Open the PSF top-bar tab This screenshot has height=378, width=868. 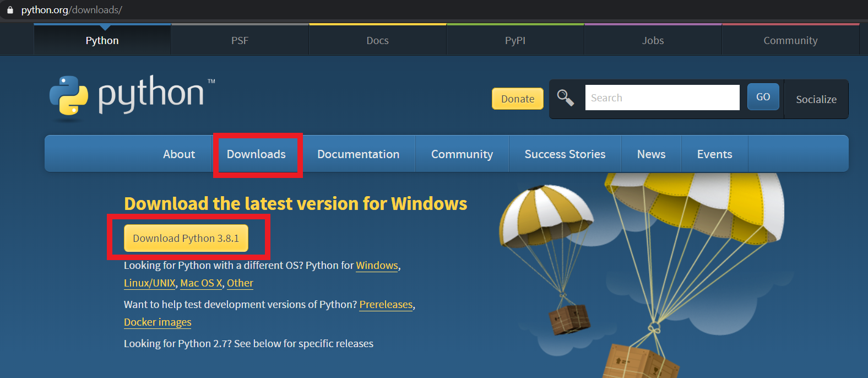click(x=240, y=40)
